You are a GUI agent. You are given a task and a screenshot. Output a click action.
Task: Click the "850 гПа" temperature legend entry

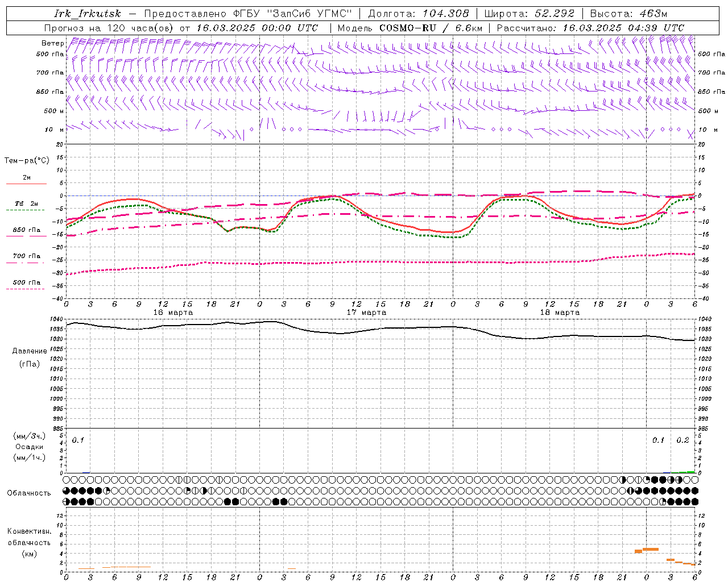coord(27,230)
